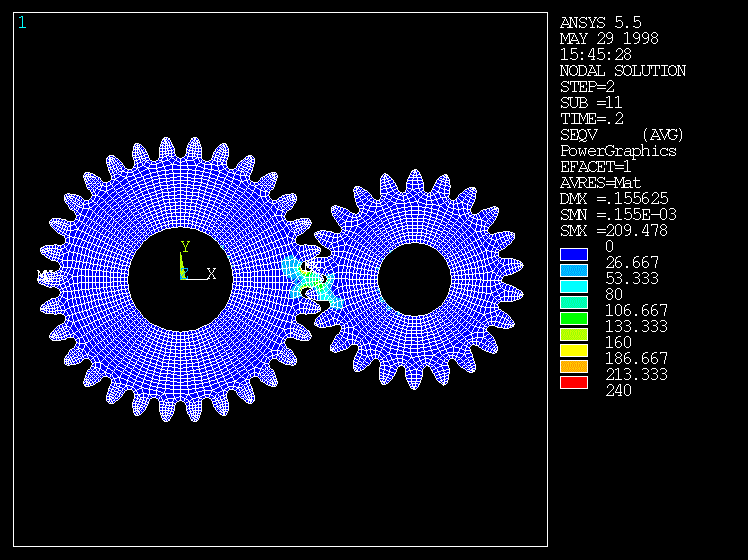The image size is (748, 560).
Task: Click the NODAL SOLUTION title text
Action: 622,71
